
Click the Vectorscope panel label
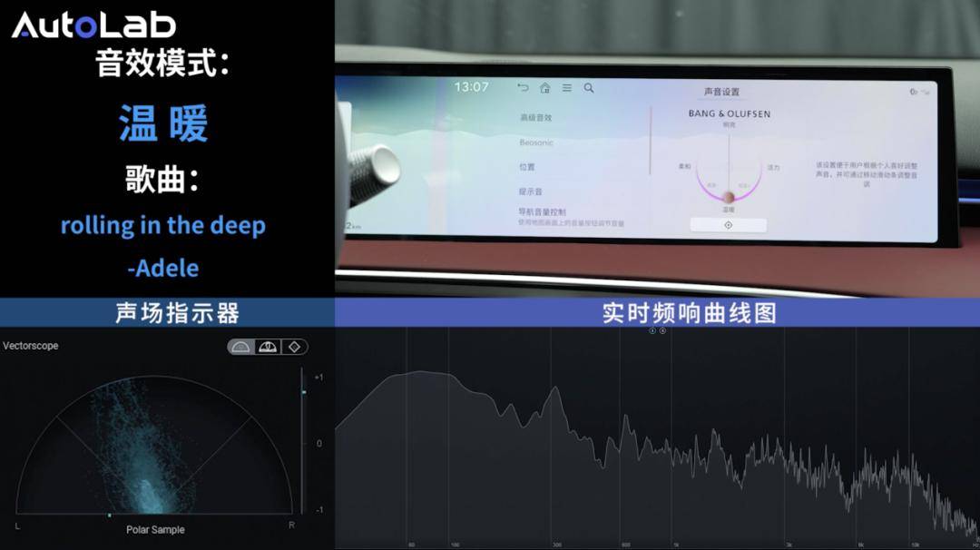click(x=31, y=346)
